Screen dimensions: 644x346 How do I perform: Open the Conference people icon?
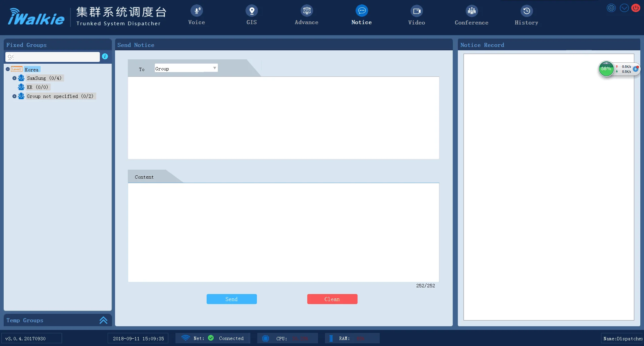tap(472, 11)
